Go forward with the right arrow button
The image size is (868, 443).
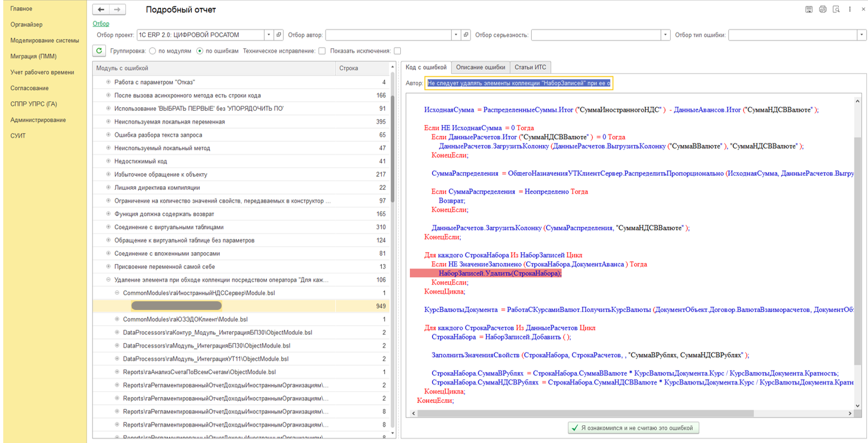pyautogui.click(x=117, y=9)
